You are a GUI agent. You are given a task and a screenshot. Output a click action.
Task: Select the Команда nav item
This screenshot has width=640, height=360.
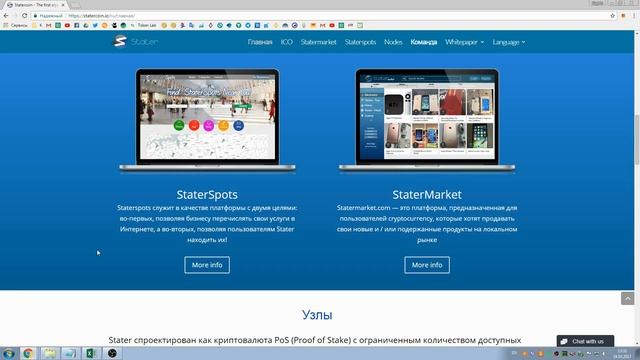(x=424, y=42)
